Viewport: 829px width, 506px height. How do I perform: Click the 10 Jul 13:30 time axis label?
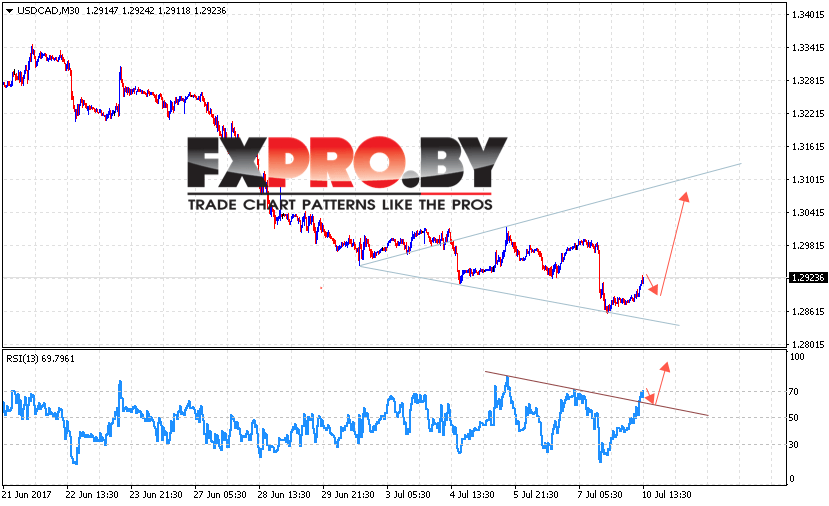pyautogui.click(x=666, y=495)
